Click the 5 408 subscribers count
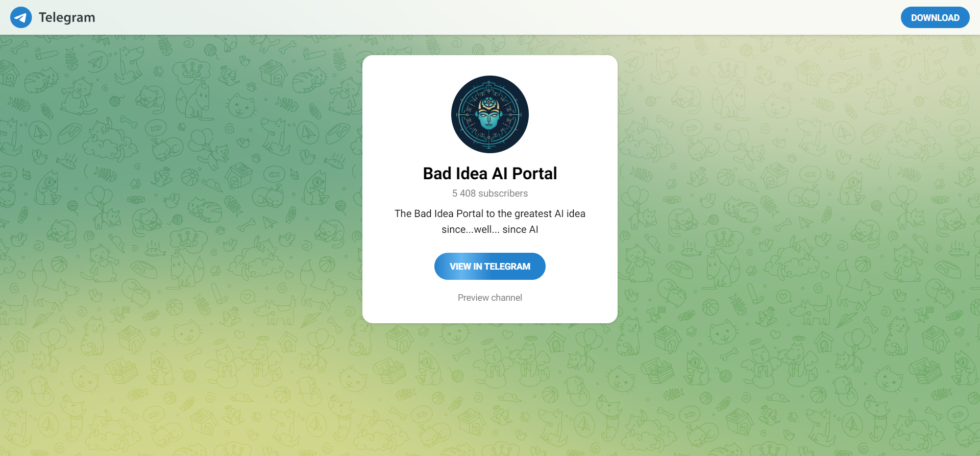This screenshot has width=980, height=456. [x=490, y=194]
